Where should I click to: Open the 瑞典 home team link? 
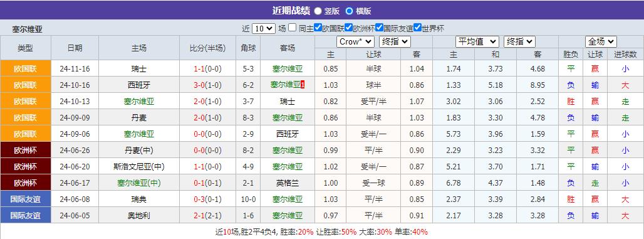[x=139, y=199]
